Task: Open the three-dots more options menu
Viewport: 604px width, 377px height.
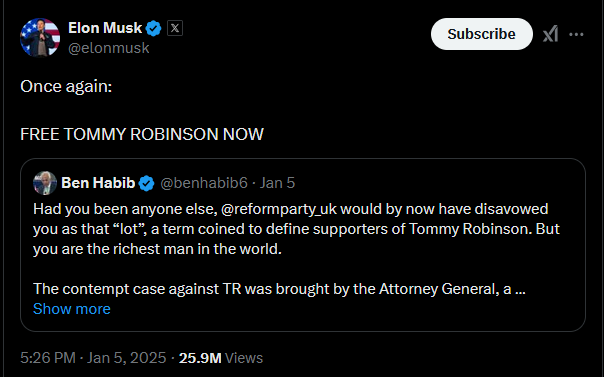Action: (x=576, y=34)
